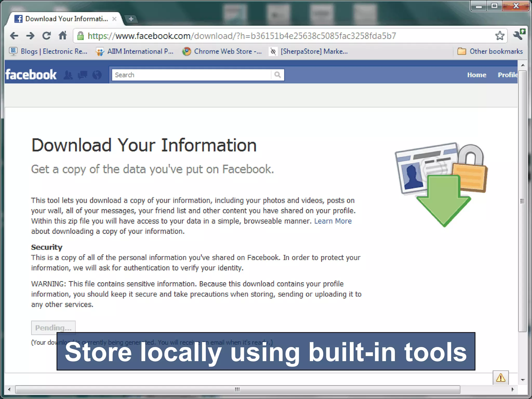Click the Download Your Information heading
This screenshot has height=399, width=532.
point(144,145)
